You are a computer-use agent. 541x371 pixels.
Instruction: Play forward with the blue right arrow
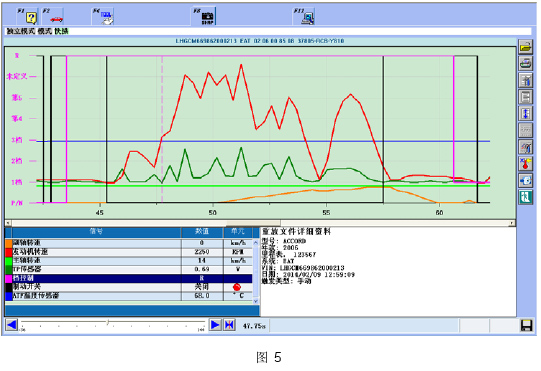pyautogui.click(x=215, y=325)
